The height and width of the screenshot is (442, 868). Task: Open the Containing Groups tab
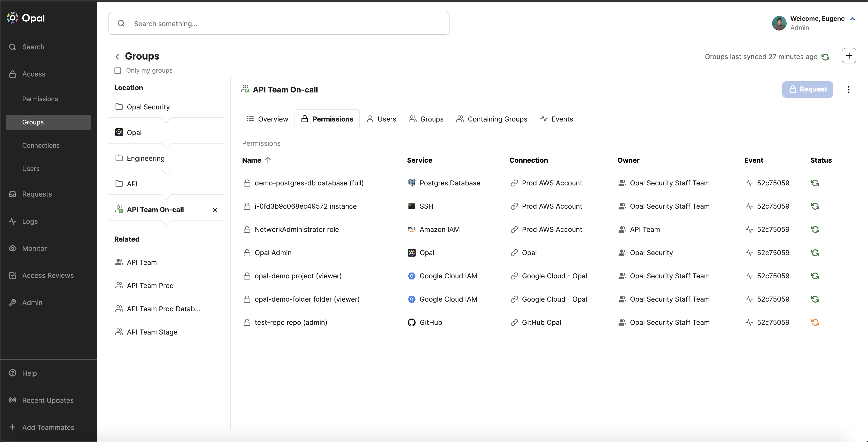(x=492, y=119)
